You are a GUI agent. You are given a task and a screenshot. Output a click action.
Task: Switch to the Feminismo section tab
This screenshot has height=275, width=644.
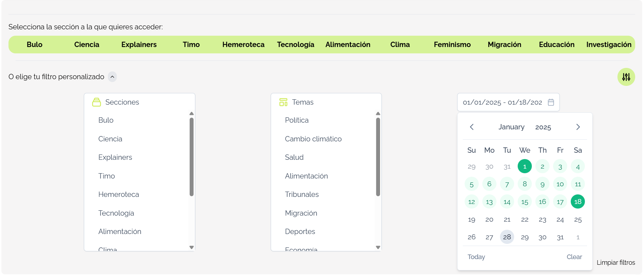coord(452,45)
